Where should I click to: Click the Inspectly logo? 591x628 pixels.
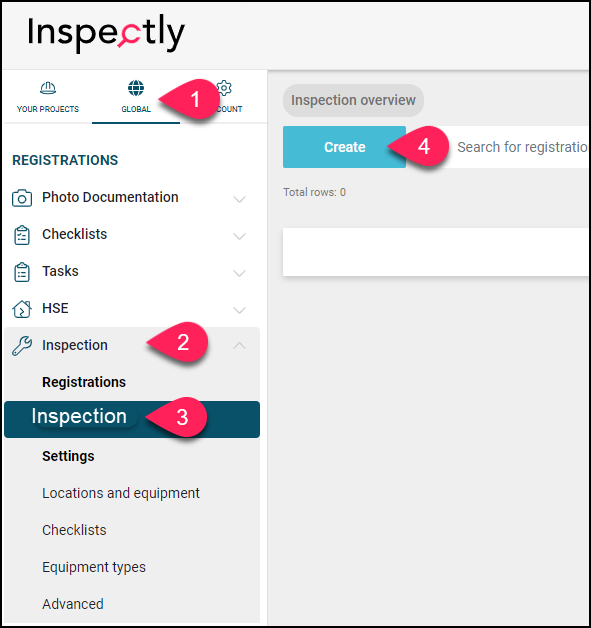click(106, 33)
